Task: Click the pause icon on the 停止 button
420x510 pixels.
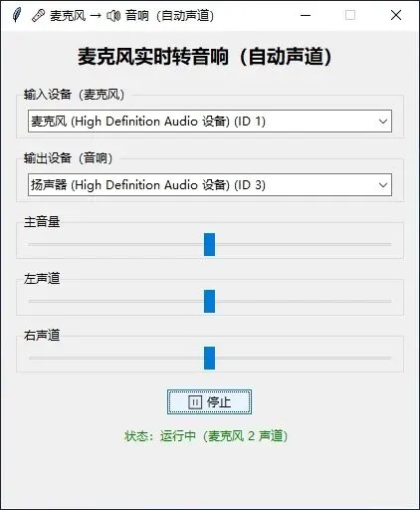Action: [x=195, y=402]
